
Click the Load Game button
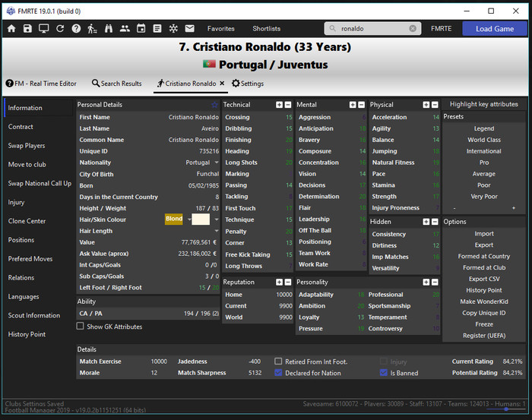(495, 29)
